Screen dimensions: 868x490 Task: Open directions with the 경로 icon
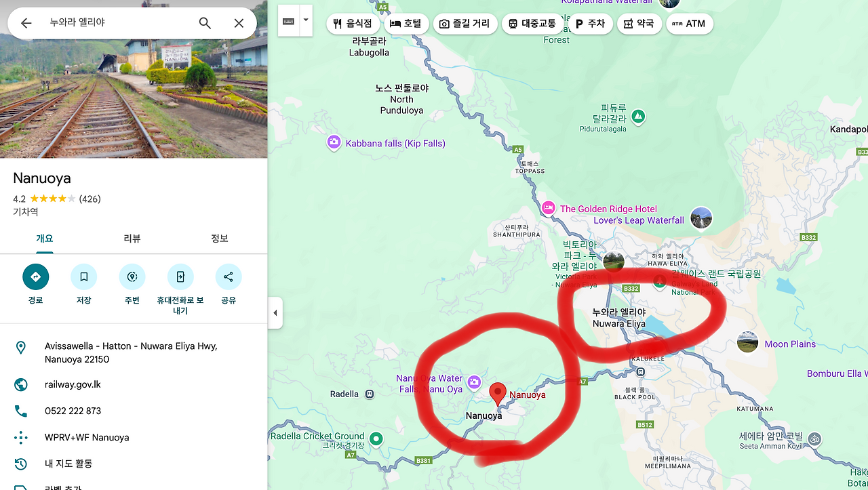pyautogui.click(x=35, y=277)
